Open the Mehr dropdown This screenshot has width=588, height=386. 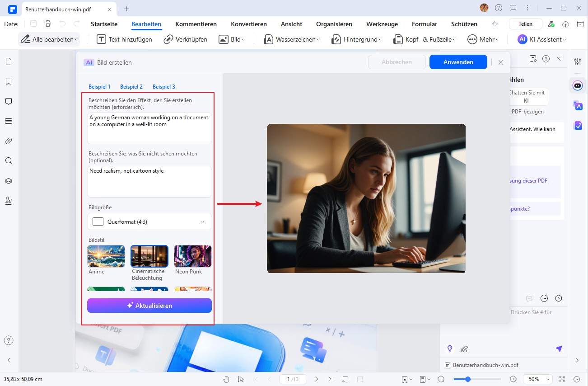483,39
